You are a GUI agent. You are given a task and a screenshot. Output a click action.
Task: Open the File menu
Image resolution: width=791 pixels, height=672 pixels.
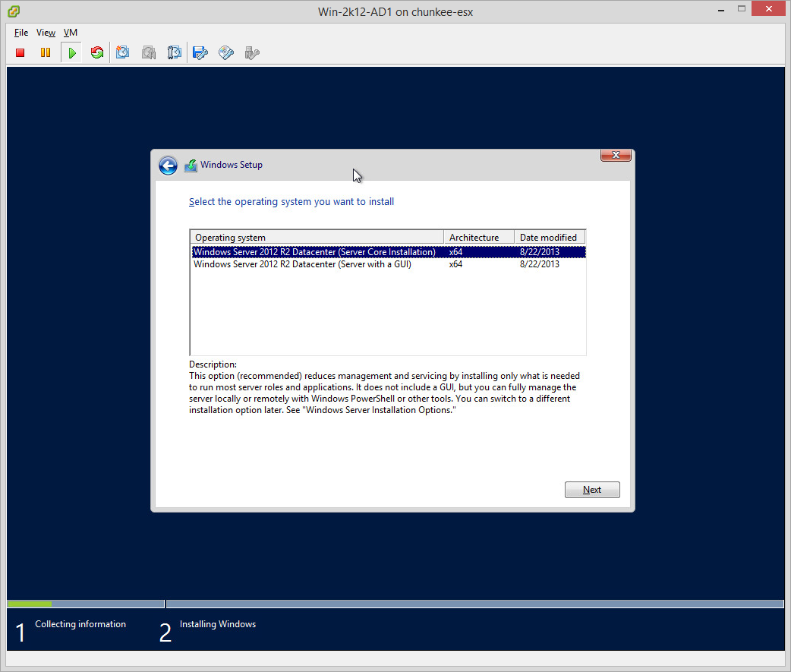(21, 33)
